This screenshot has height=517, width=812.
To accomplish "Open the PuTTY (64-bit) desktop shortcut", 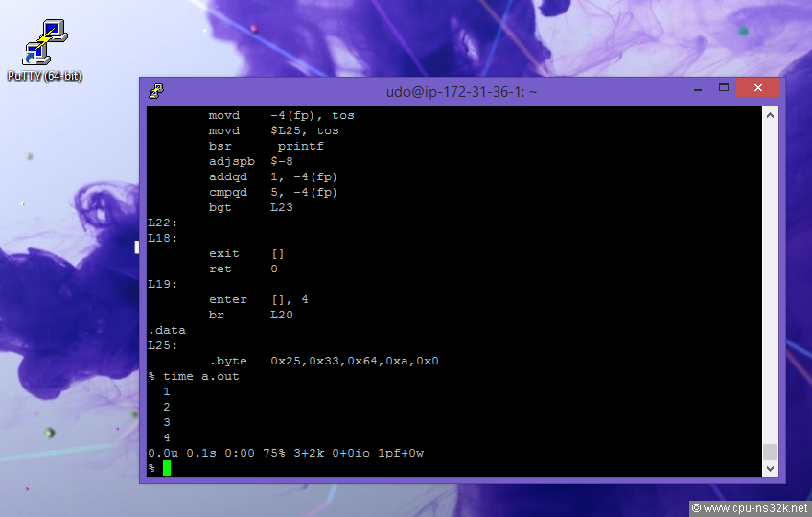I will [x=44, y=50].
